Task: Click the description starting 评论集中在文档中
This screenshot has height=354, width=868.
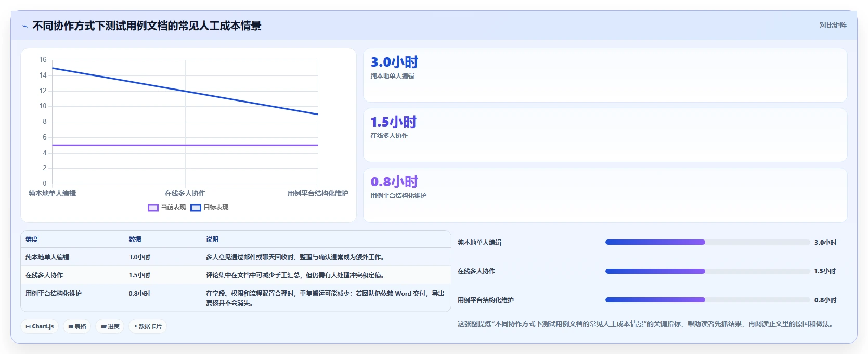Action: click(x=295, y=275)
